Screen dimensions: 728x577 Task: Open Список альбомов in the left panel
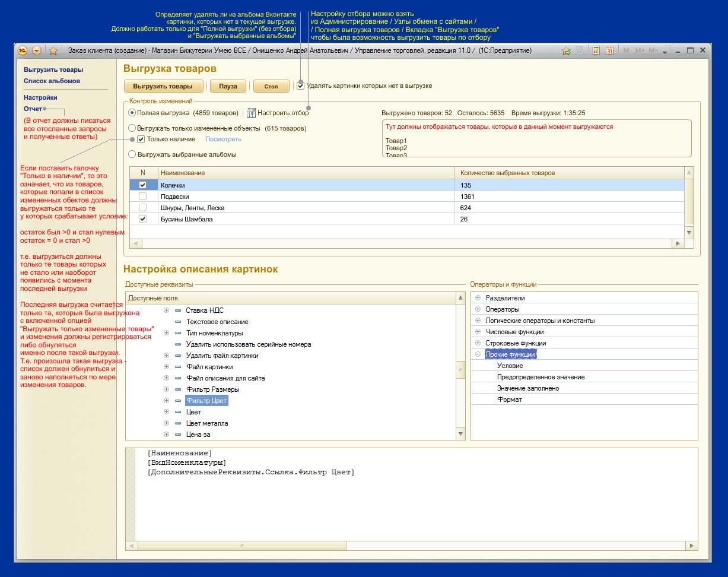coord(52,81)
